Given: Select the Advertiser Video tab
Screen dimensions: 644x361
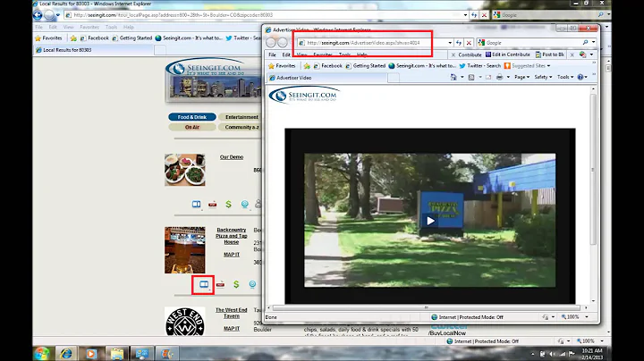Looking at the screenshot, I should (x=327, y=78).
